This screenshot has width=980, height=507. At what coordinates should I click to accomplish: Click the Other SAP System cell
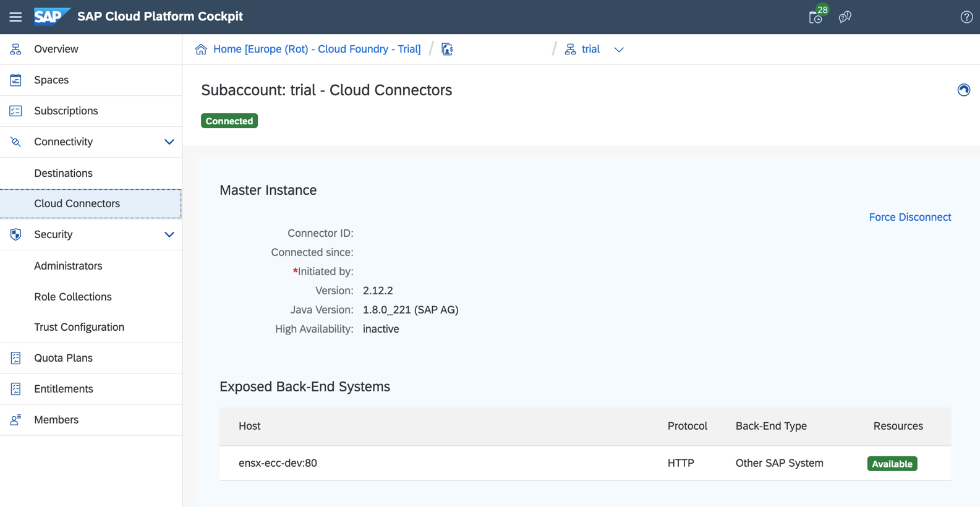[779, 463]
